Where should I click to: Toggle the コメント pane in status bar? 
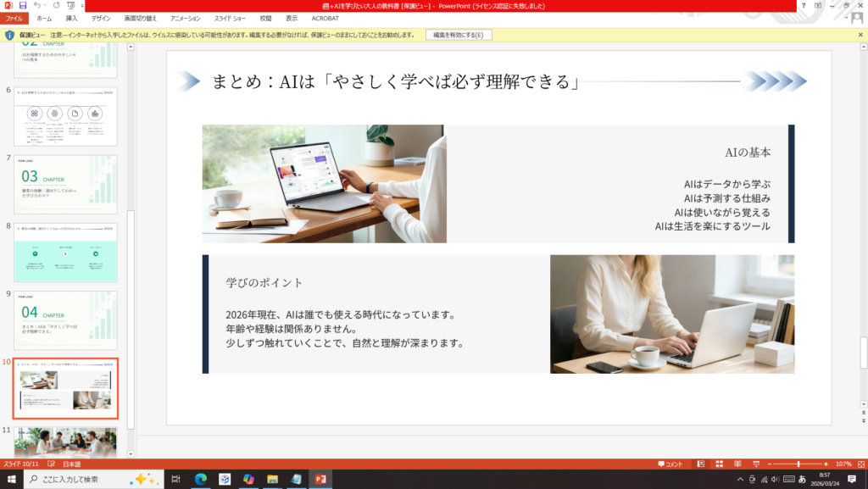pos(670,464)
